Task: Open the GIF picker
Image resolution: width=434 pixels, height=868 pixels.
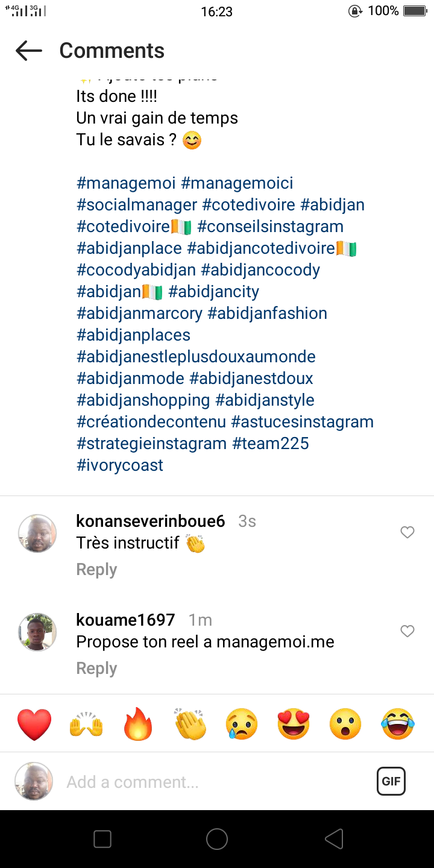Action: pos(391,782)
